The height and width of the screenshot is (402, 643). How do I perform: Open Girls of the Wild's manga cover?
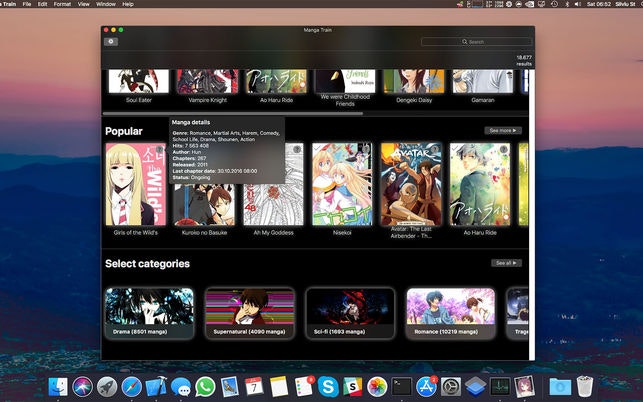(136, 184)
